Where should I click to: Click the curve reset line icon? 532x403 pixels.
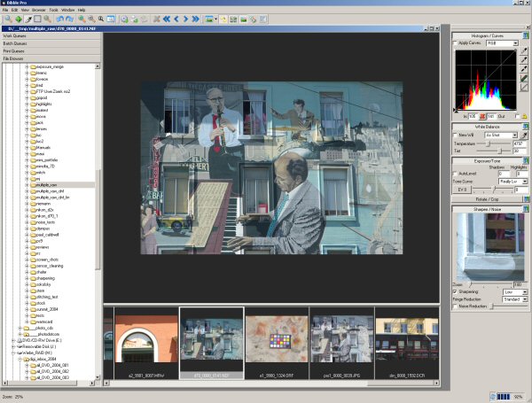524,88
